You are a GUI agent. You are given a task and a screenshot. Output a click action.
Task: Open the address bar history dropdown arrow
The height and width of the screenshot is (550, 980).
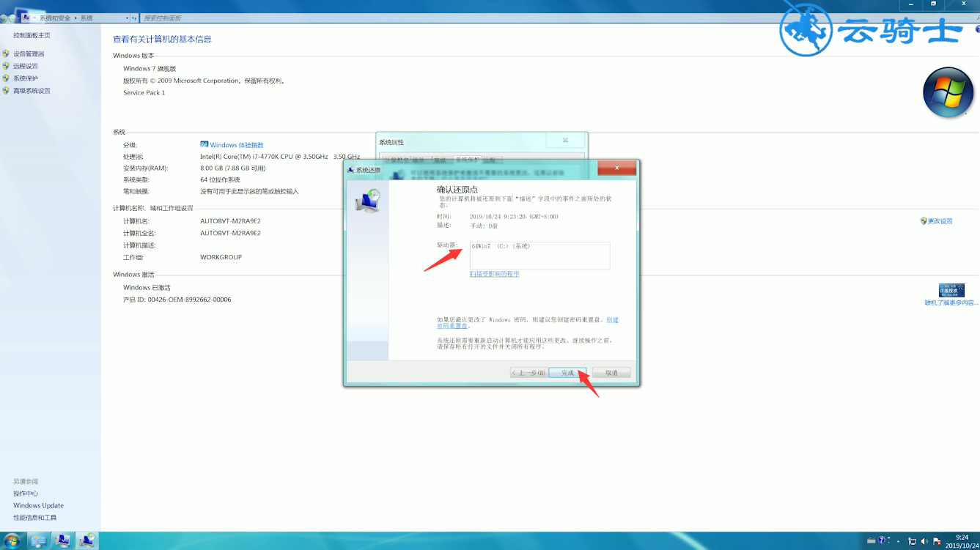127,18
